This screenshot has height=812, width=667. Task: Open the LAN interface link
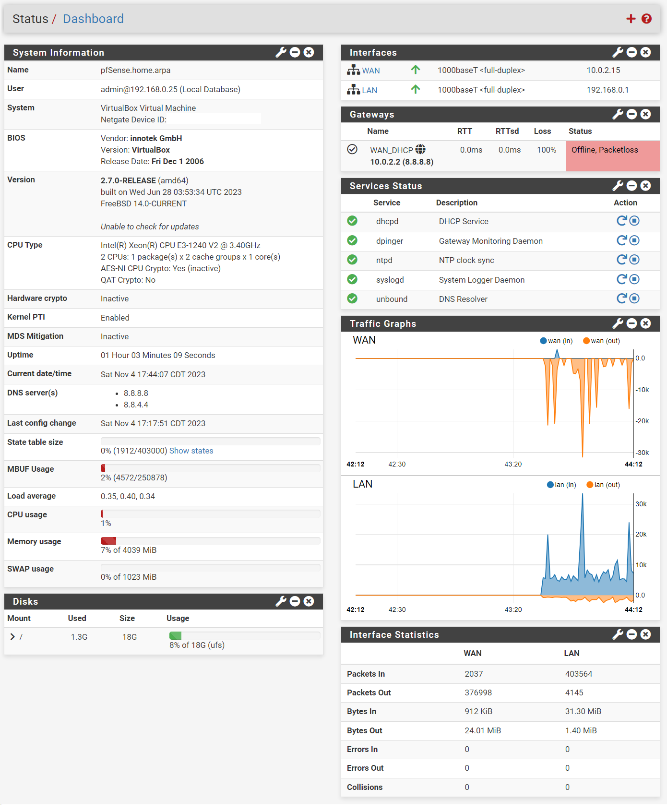pyautogui.click(x=369, y=90)
